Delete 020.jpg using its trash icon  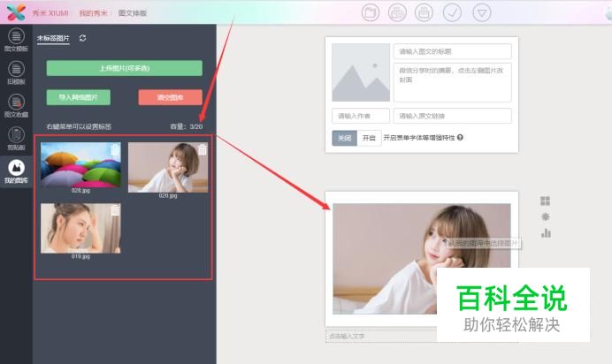click(203, 149)
